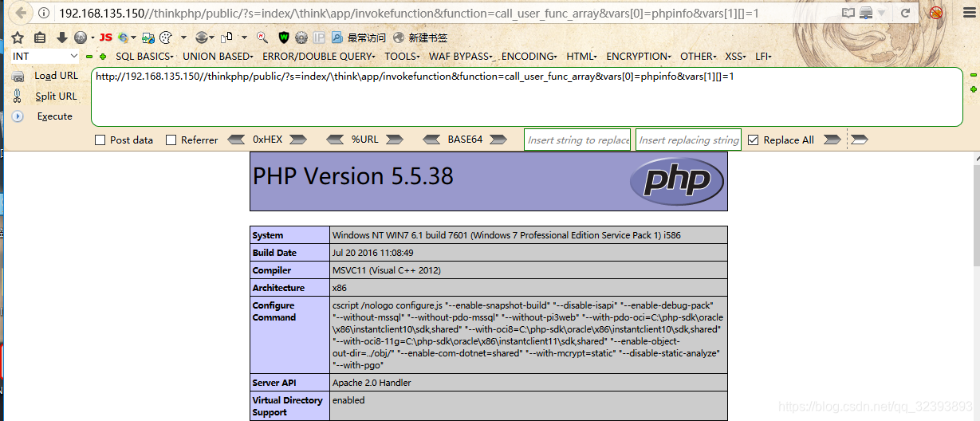
Task: Open the OTHER menu in HackBar
Action: (699, 57)
